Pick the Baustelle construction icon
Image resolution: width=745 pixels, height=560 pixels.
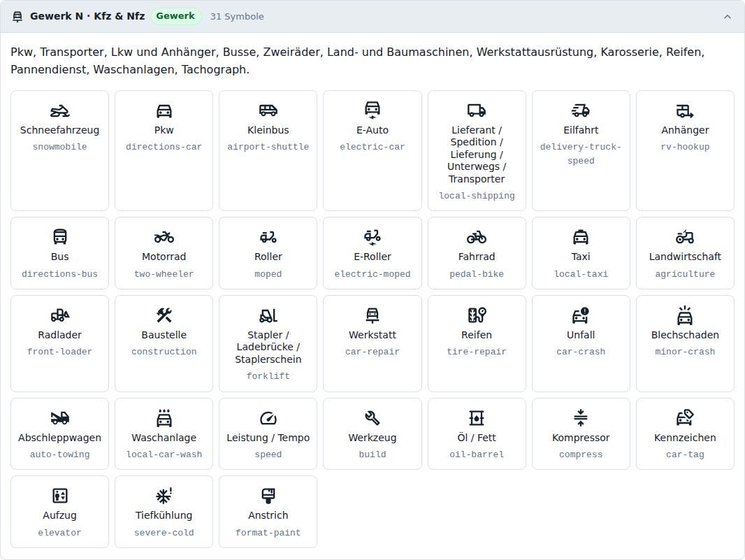click(x=164, y=315)
